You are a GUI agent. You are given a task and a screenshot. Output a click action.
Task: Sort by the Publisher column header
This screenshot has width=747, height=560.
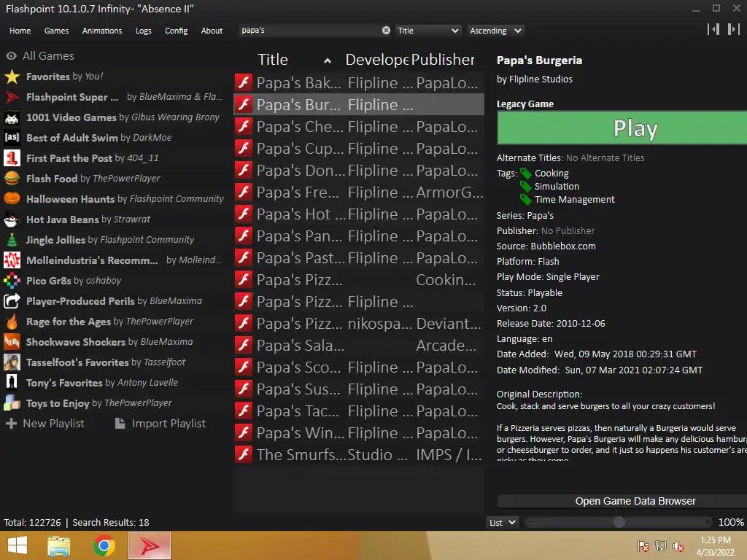click(x=443, y=60)
